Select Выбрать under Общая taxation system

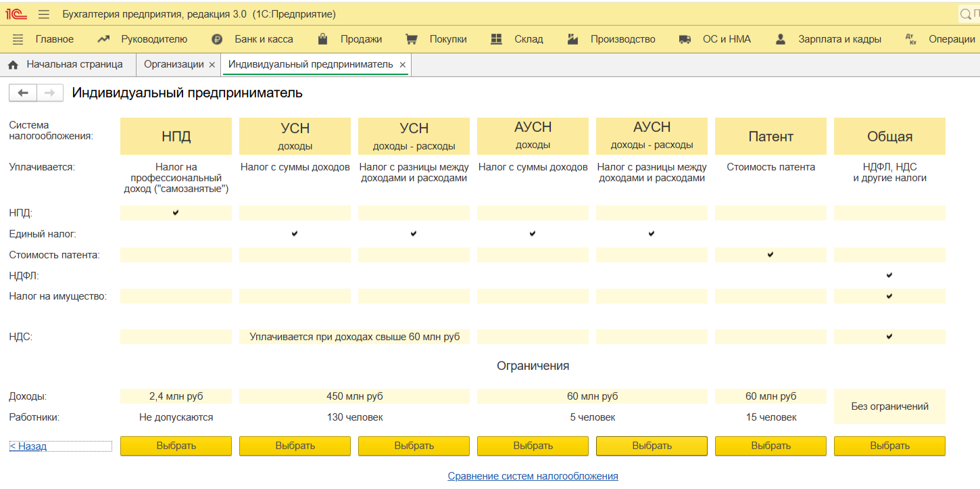[x=889, y=446]
